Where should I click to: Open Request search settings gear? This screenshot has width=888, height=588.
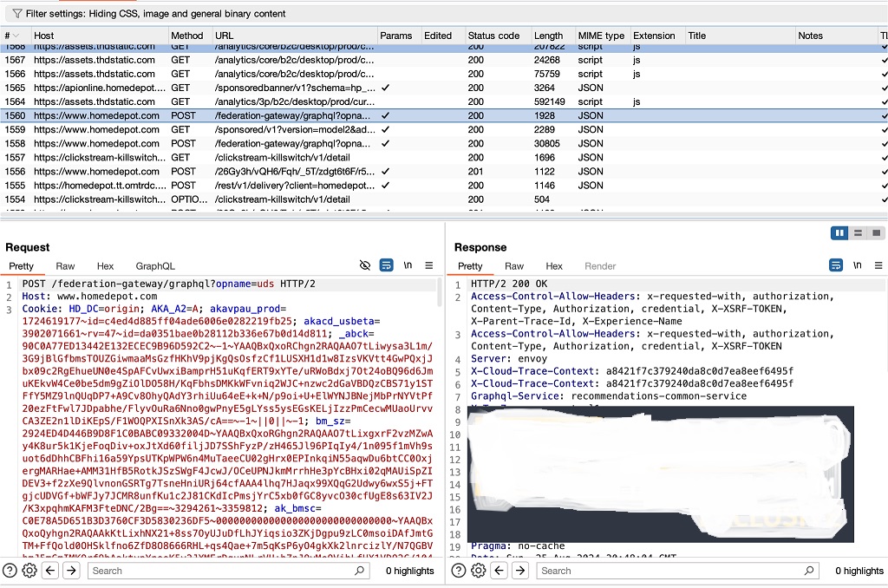(x=29, y=571)
